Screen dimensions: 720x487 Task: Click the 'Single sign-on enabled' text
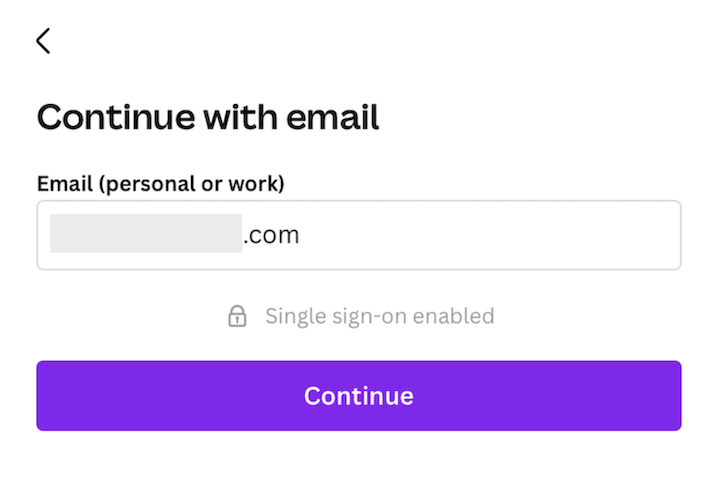[379, 316]
